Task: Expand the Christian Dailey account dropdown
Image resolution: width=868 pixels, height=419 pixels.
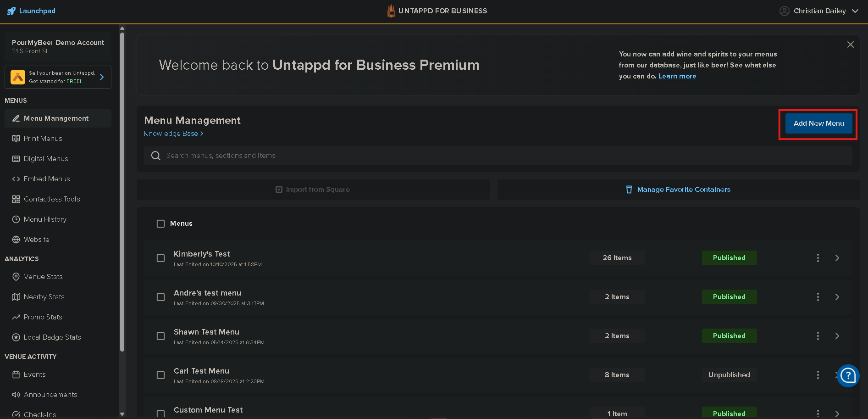Action: click(x=855, y=11)
